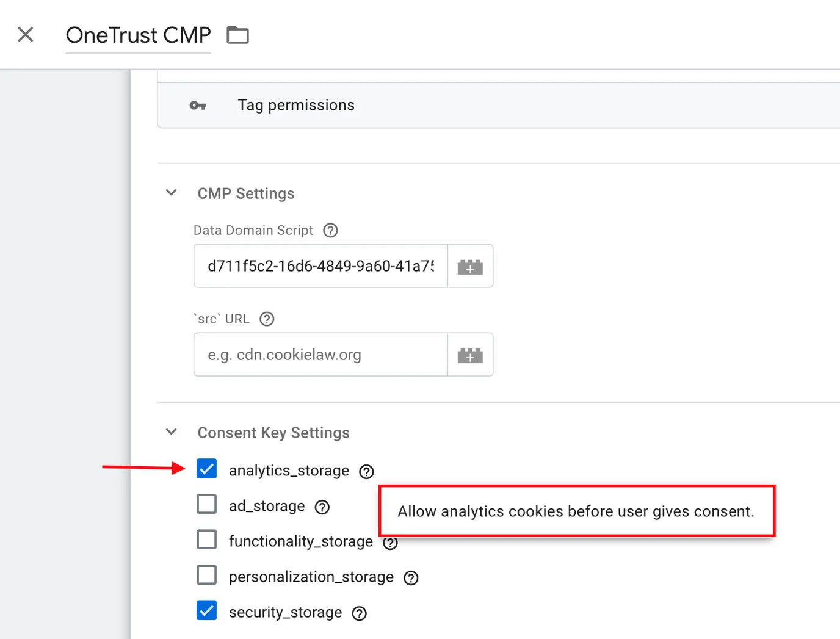
Task: Disable the security_storage checkbox
Action: 207,610
